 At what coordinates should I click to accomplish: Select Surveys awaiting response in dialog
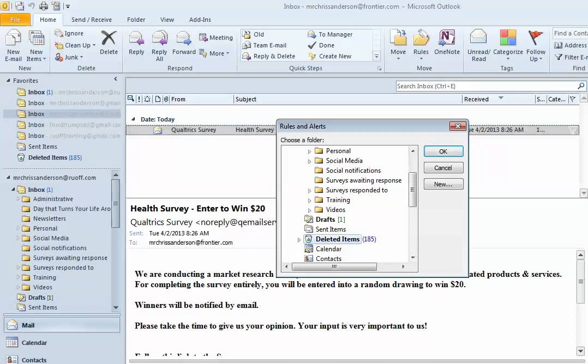(363, 180)
